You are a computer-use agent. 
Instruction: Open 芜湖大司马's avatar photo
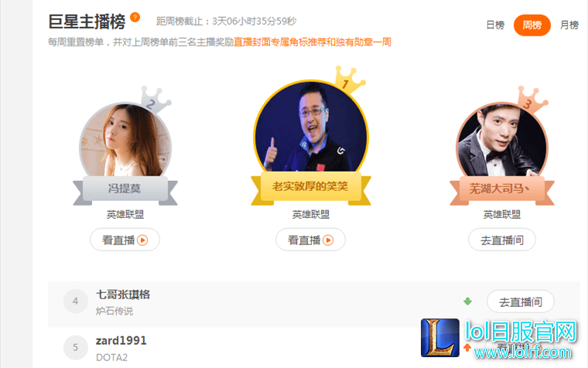(x=502, y=142)
